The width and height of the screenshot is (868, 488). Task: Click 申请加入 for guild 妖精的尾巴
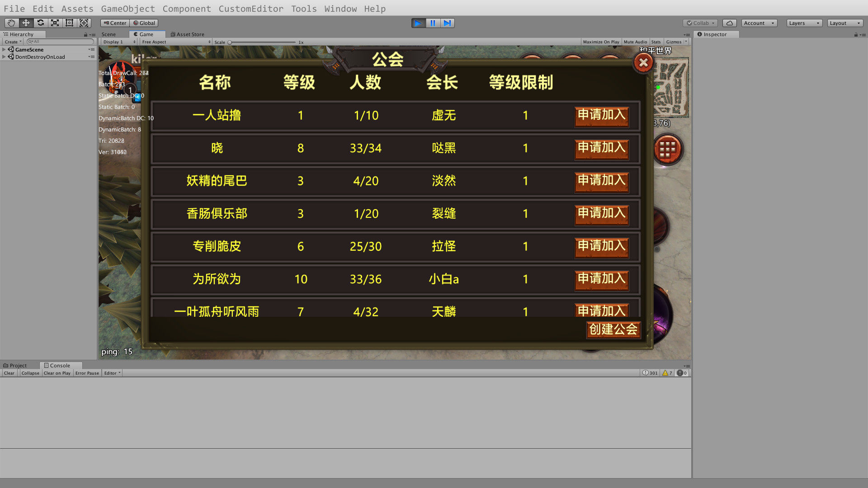click(601, 181)
